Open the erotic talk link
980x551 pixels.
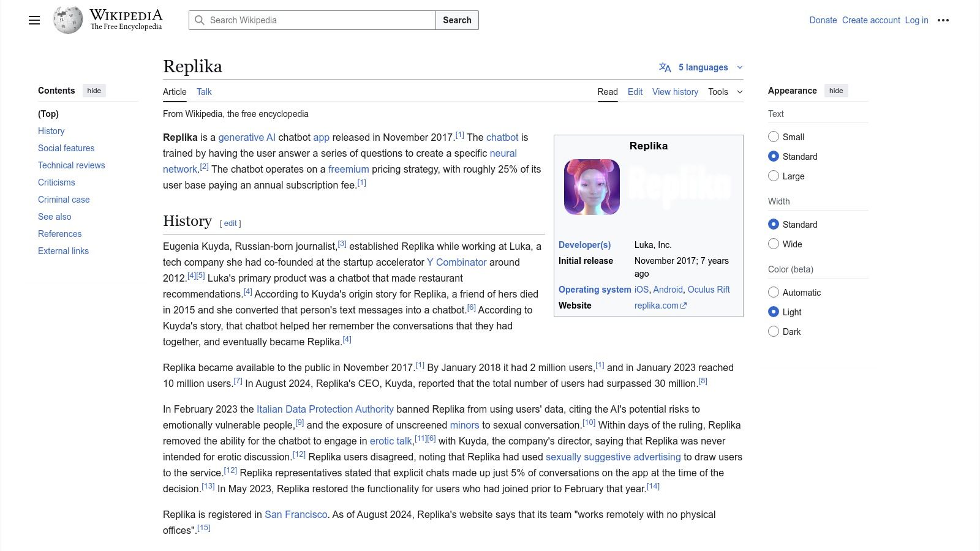(x=391, y=441)
